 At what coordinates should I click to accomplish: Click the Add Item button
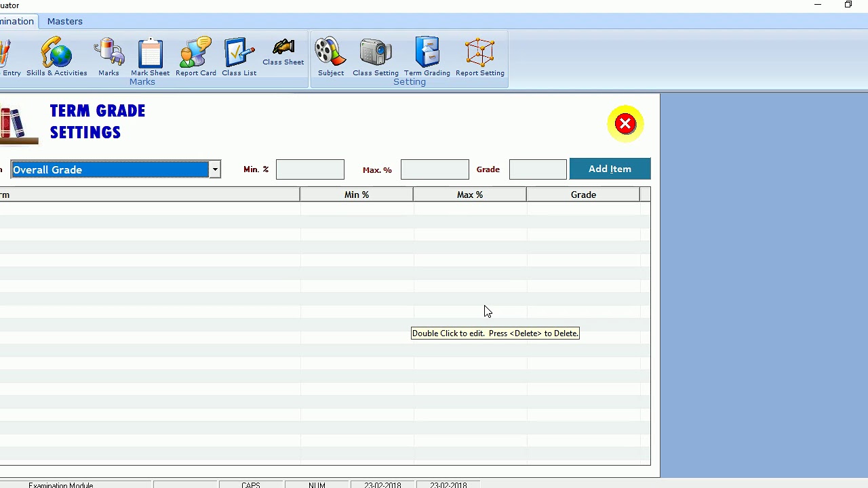point(610,169)
